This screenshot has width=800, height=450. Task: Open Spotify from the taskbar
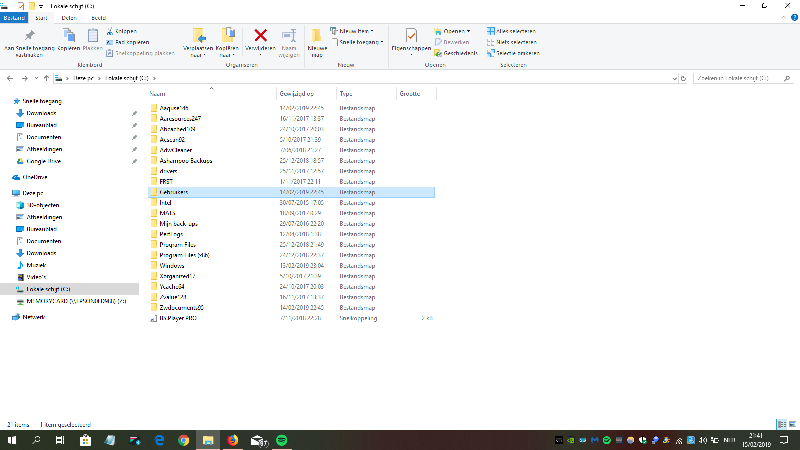pos(281,440)
